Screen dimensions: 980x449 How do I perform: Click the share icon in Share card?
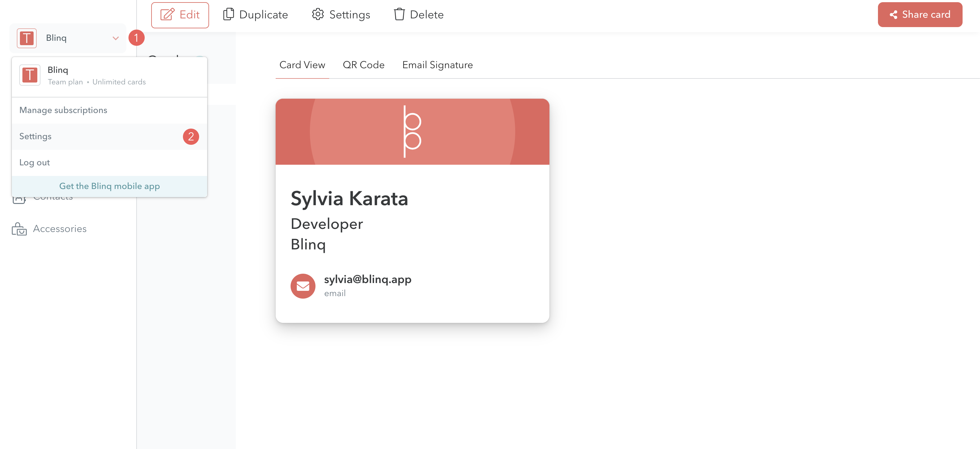click(x=893, y=14)
